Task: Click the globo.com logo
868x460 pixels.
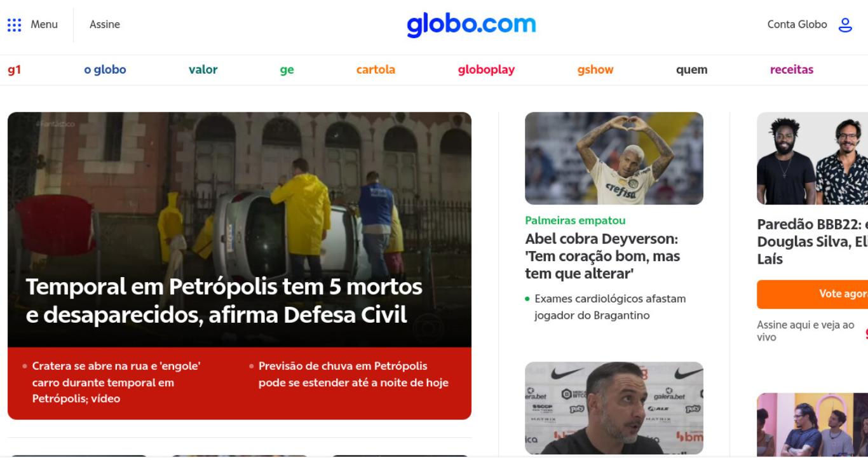Action: click(471, 25)
